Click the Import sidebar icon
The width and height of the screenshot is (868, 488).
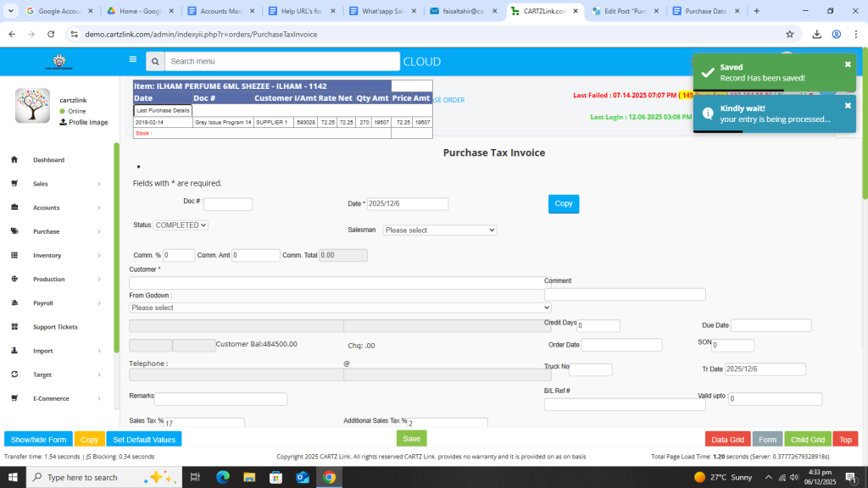14,351
